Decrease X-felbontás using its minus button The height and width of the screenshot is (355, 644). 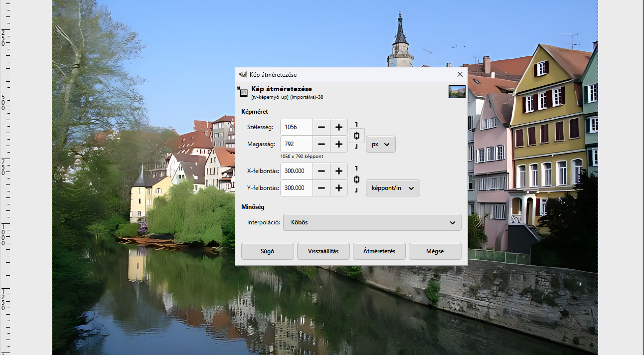[322, 171]
